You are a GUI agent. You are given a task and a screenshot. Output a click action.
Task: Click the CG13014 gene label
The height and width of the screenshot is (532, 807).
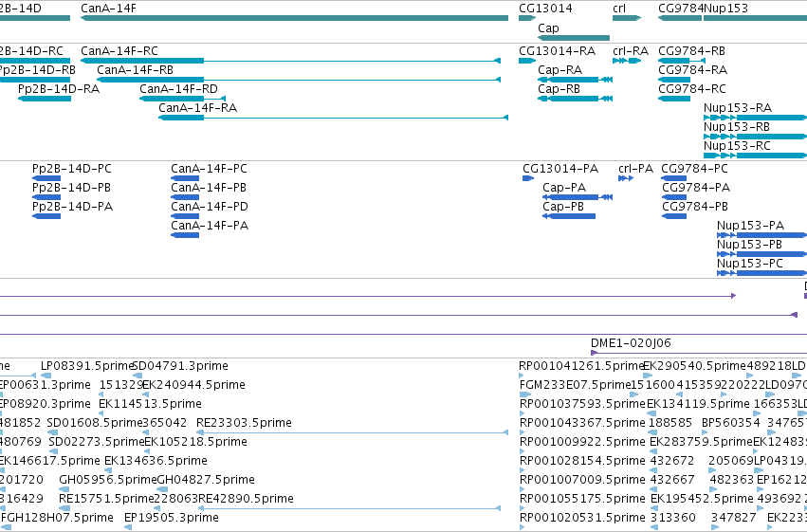coord(545,9)
